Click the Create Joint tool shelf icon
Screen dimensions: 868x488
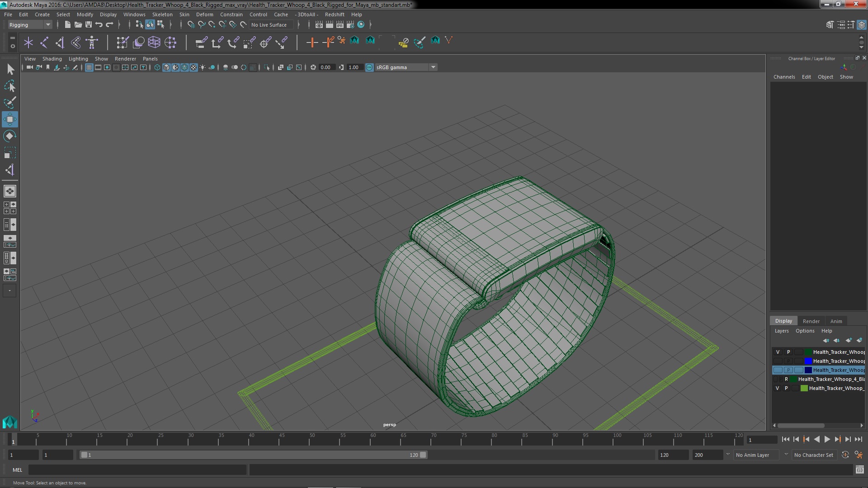point(44,42)
